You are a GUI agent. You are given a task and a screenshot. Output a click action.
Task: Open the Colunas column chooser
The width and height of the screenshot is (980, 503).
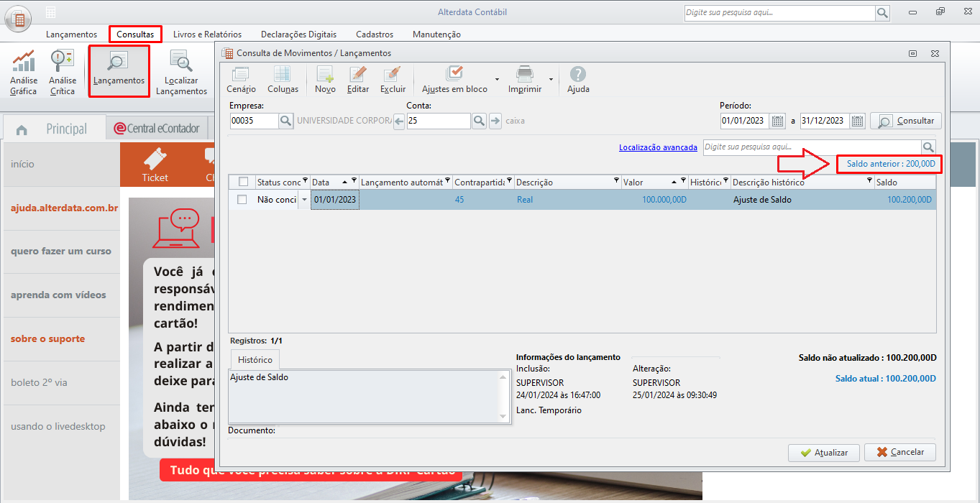pyautogui.click(x=283, y=79)
